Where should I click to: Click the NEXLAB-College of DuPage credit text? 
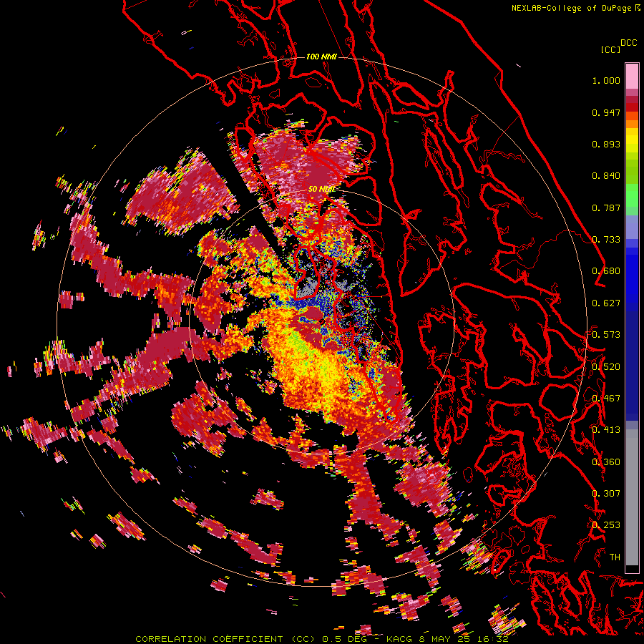pos(571,8)
